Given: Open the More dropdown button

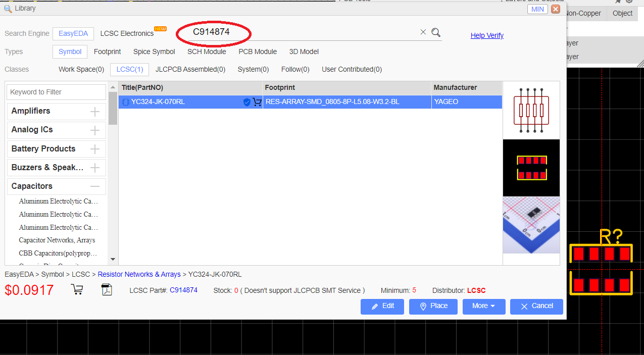Looking at the screenshot, I should 483,306.
